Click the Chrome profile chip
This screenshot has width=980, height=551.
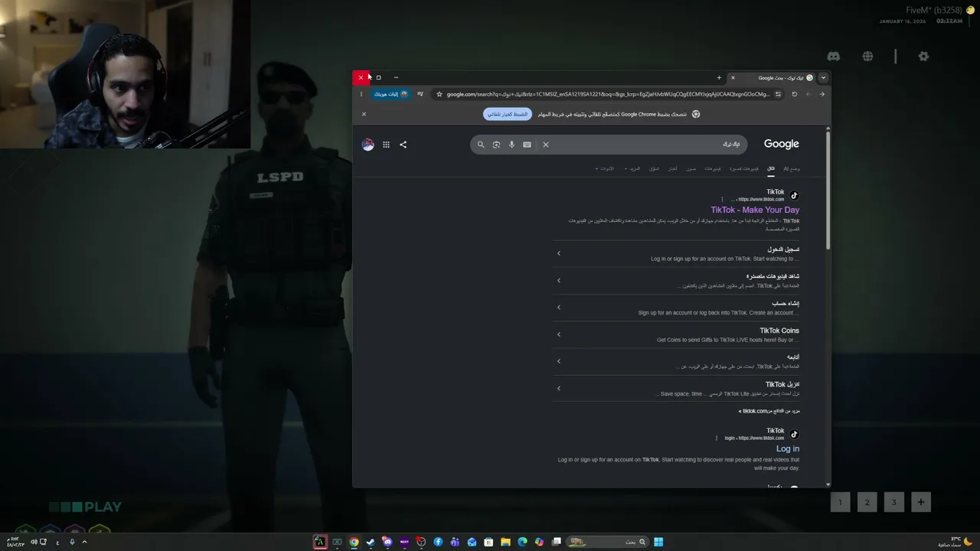(391, 94)
